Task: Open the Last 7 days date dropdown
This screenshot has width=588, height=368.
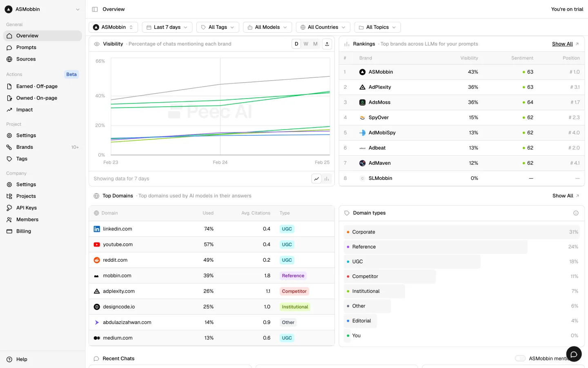Action: 167,27
